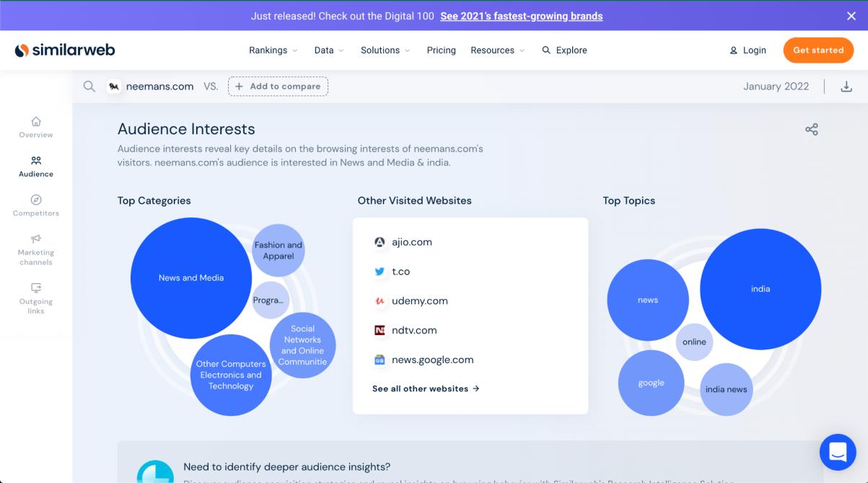This screenshot has width=868, height=483.
Task: Dismiss the Digital 100 announcement banner
Action: click(851, 16)
